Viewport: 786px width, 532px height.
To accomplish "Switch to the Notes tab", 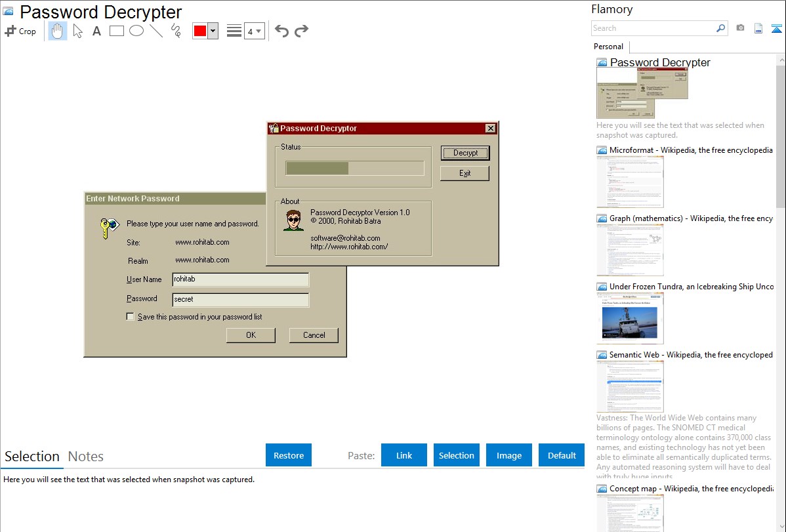I will 86,457.
